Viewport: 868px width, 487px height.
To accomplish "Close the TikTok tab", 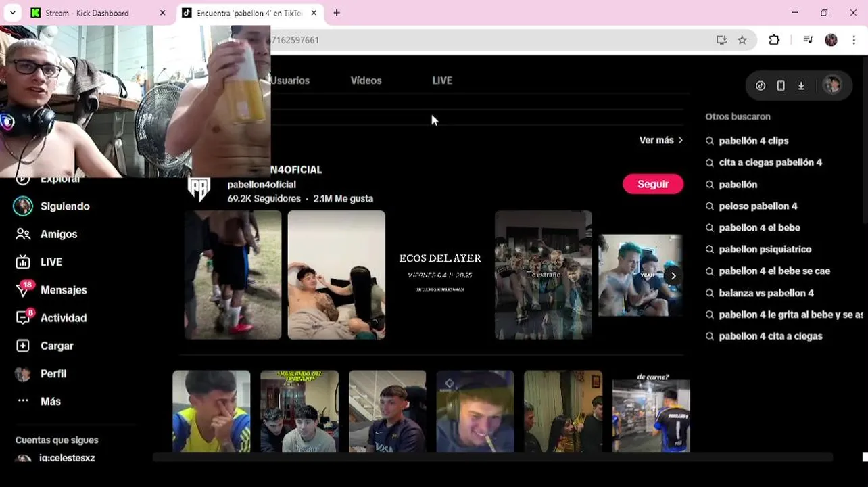I will pyautogui.click(x=314, y=13).
